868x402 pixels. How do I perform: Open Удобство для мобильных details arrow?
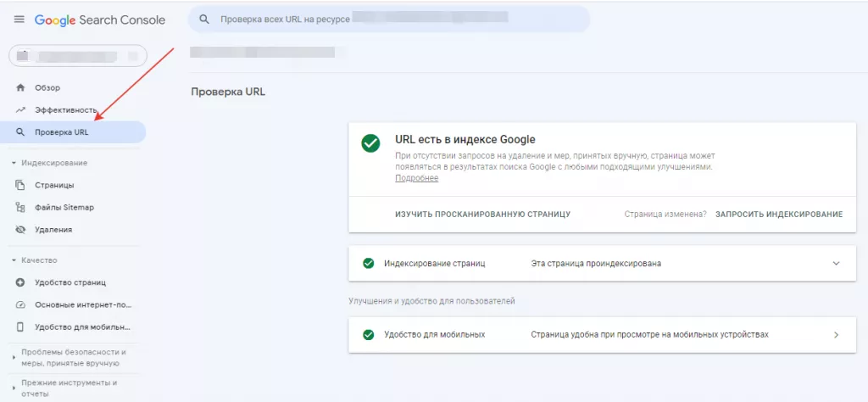point(836,335)
